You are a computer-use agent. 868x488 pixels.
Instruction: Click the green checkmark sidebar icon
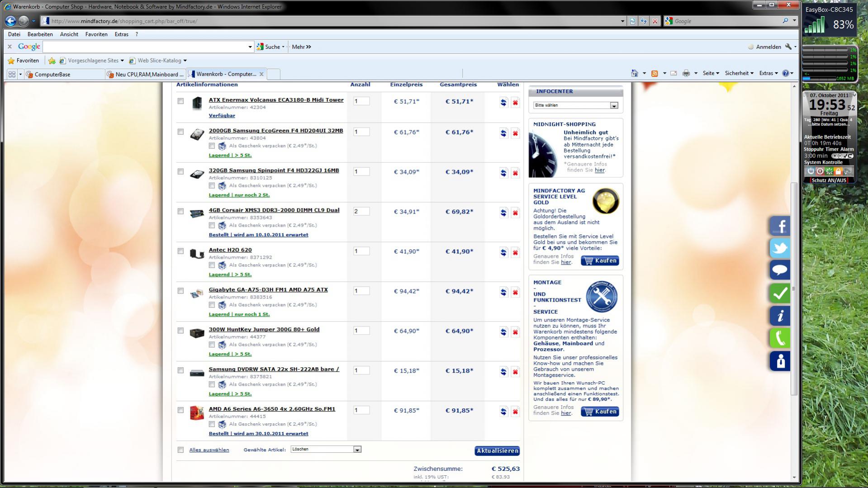[x=780, y=293]
